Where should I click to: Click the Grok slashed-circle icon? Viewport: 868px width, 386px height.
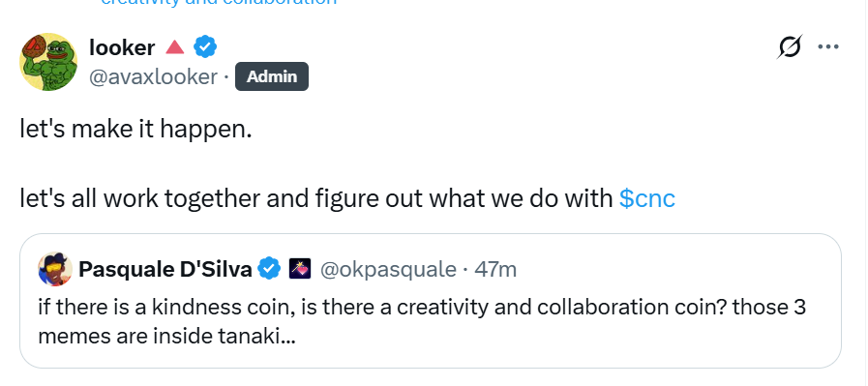coord(790,47)
